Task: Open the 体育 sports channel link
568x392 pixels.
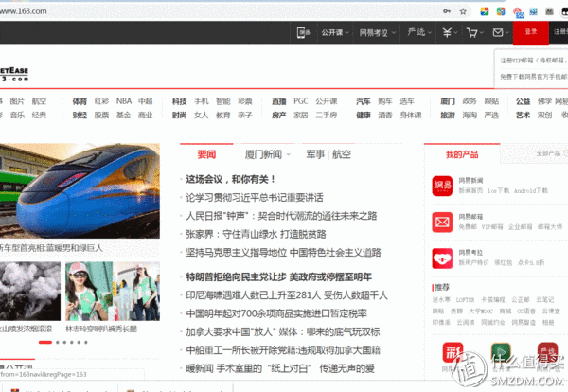Action: [x=80, y=101]
